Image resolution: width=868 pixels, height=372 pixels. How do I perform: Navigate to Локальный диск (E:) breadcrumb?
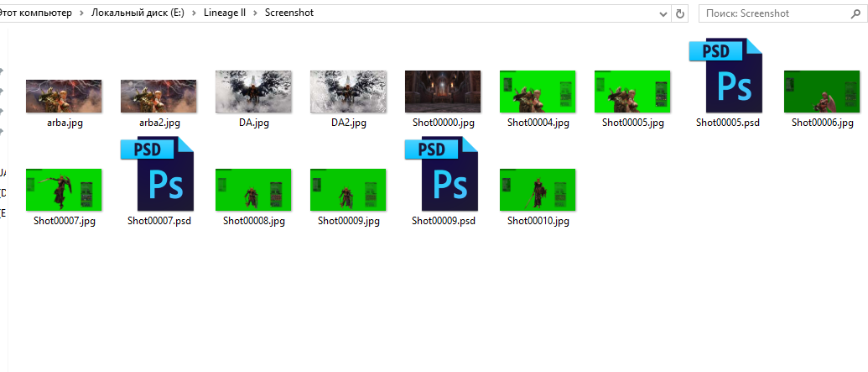coord(138,13)
